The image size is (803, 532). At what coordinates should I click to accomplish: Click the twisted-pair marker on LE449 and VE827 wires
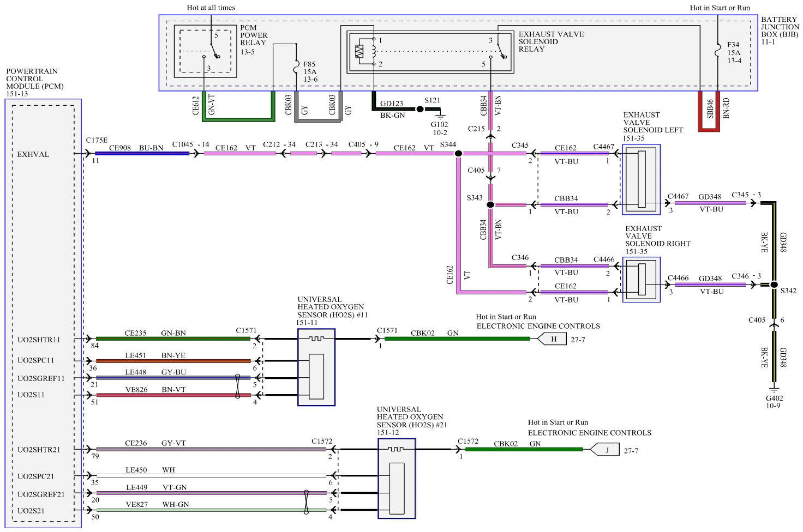[x=306, y=502]
